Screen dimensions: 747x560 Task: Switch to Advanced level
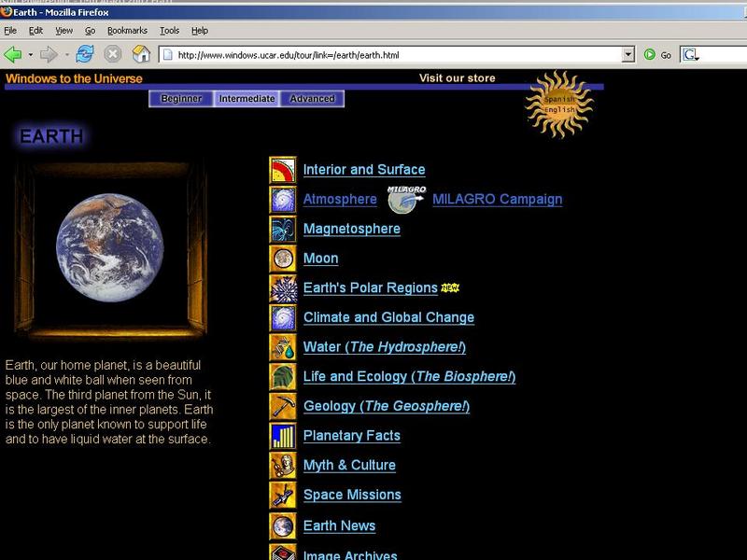(312, 99)
